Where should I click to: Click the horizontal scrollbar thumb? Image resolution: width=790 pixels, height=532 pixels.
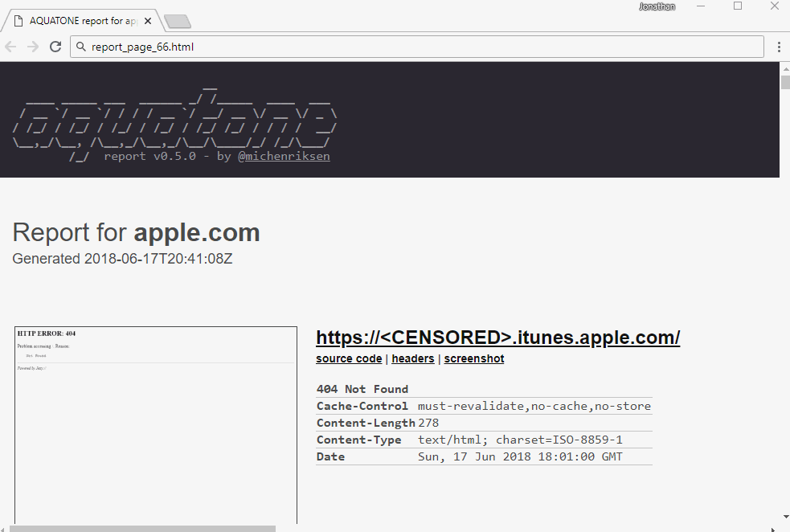click(x=142, y=529)
